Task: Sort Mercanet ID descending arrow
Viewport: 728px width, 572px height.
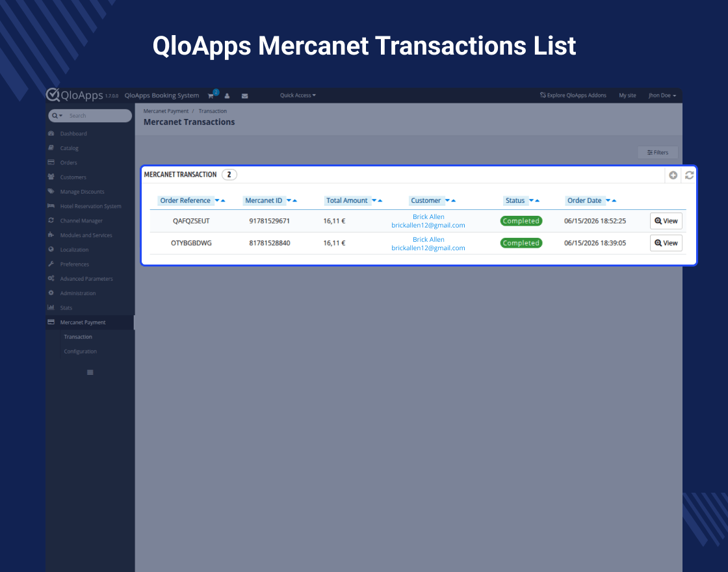Action: pyautogui.click(x=289, y=201)
